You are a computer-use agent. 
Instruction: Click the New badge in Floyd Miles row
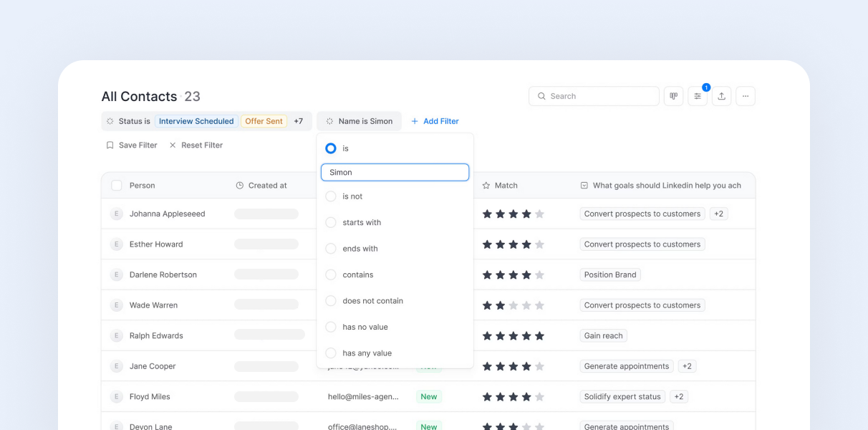[429, 396]
